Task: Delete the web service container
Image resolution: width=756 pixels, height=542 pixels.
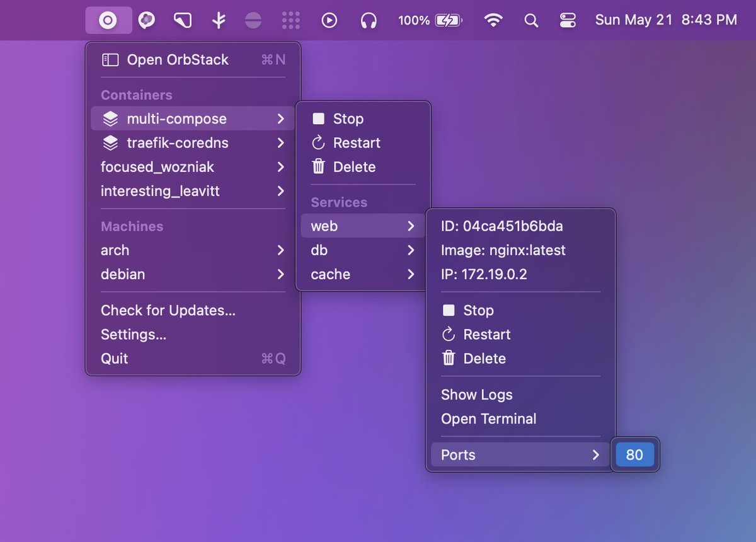Action: coord(520,358)
